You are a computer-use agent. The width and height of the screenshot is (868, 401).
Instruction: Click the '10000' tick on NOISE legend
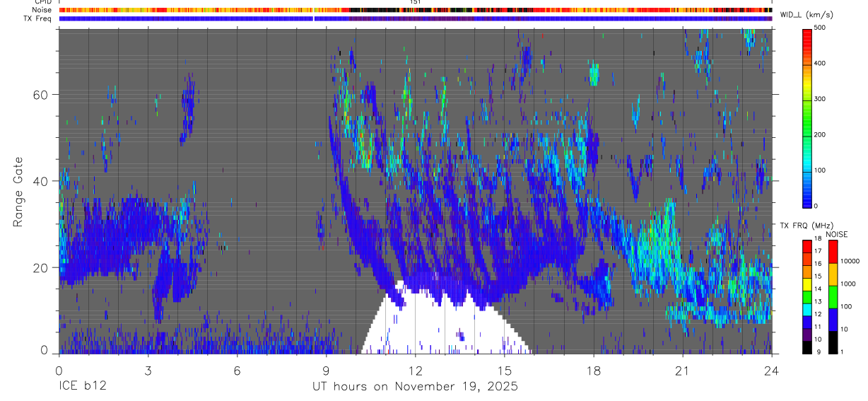pos(849,261)
